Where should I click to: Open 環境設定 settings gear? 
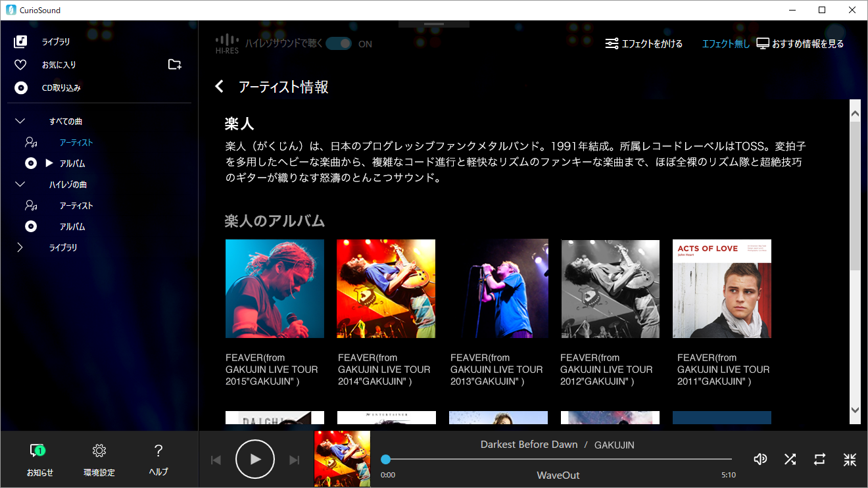coord(99,459)
